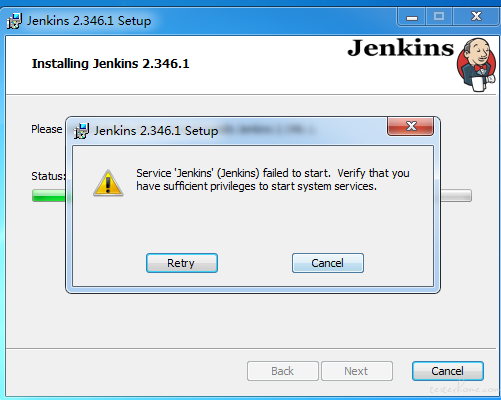Click the Jenkins butler mascot logo
Screen dimensions: 501x400
[476, 64]
